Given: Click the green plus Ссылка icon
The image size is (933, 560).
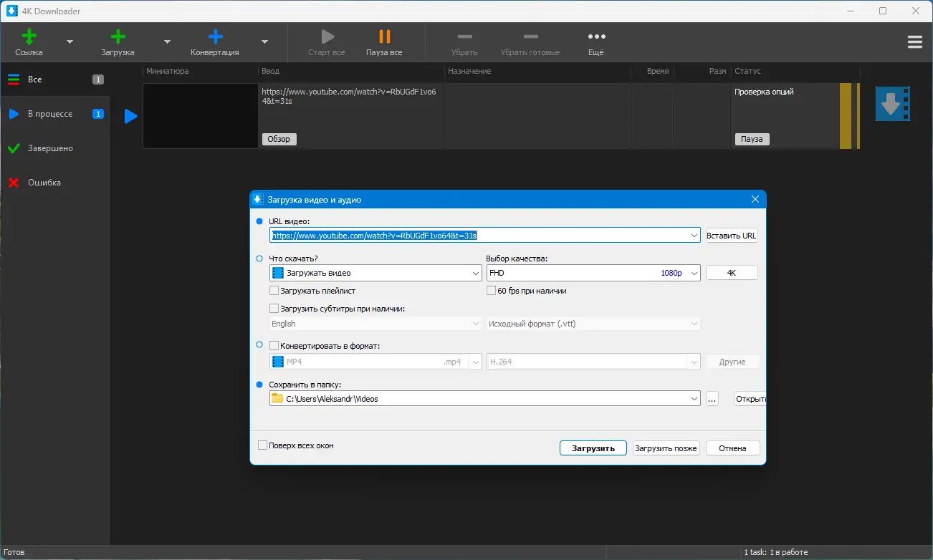Looking at the screenshot, I should point(29,37).
